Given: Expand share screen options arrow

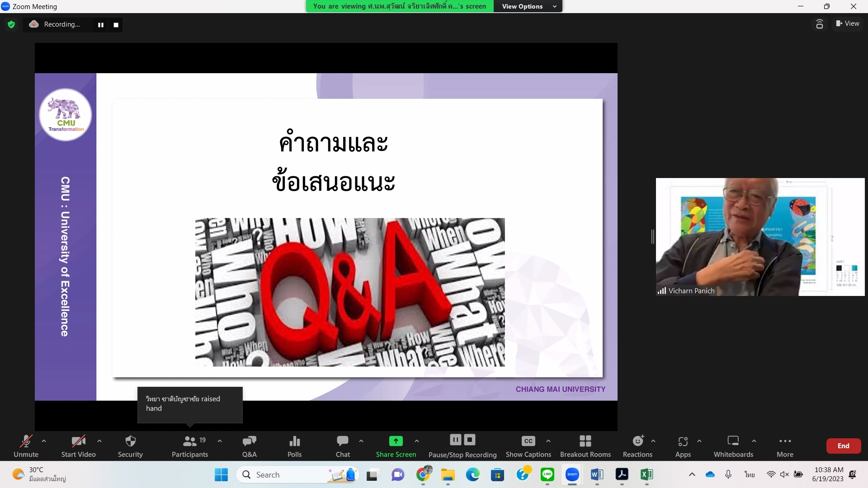Looking at the screenshot, I should pyautogui.click(x=417, y=441).
